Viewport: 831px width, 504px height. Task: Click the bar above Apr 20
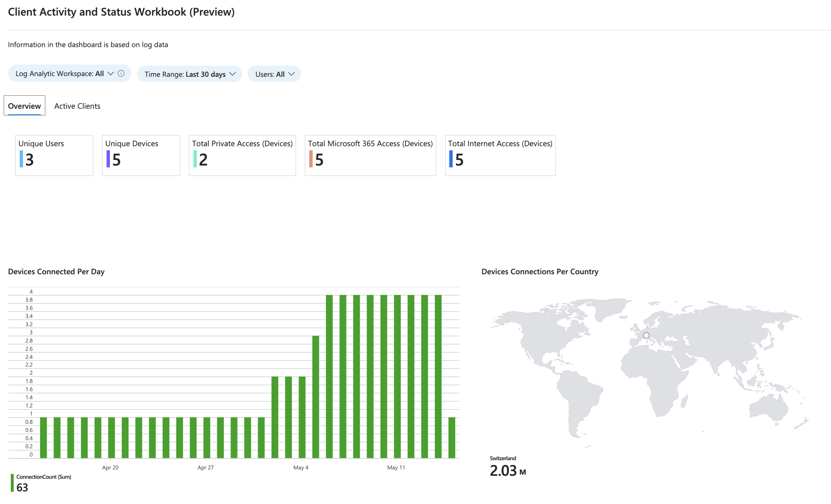pyautogui.click(x=111, y=437)
